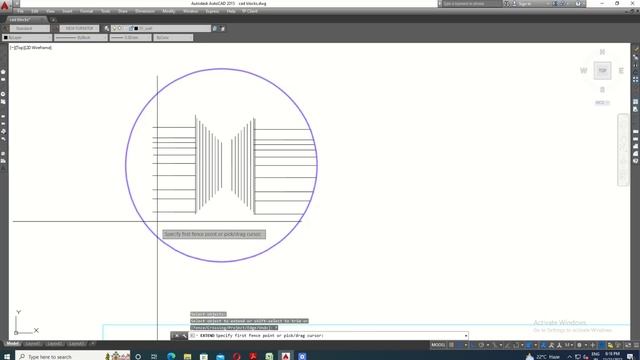Viewport: 640px width, 360px height.
Task: Click Make Object's Layer Current icon
Action: pyautogui.click(x=215, y=29)
